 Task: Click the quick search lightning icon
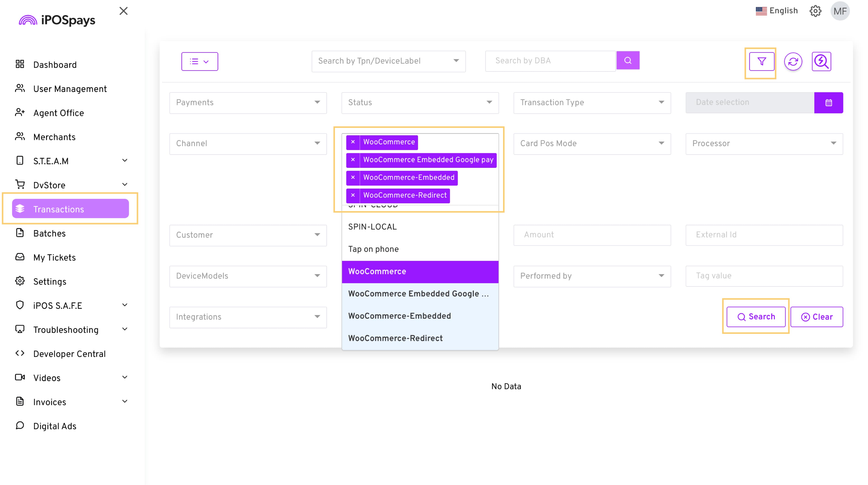[x=821, y=62]
